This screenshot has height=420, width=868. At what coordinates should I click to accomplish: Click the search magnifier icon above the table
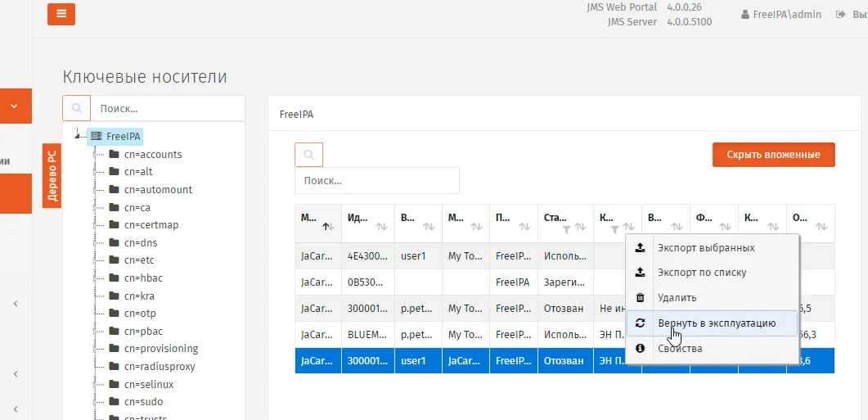(309, 155)
